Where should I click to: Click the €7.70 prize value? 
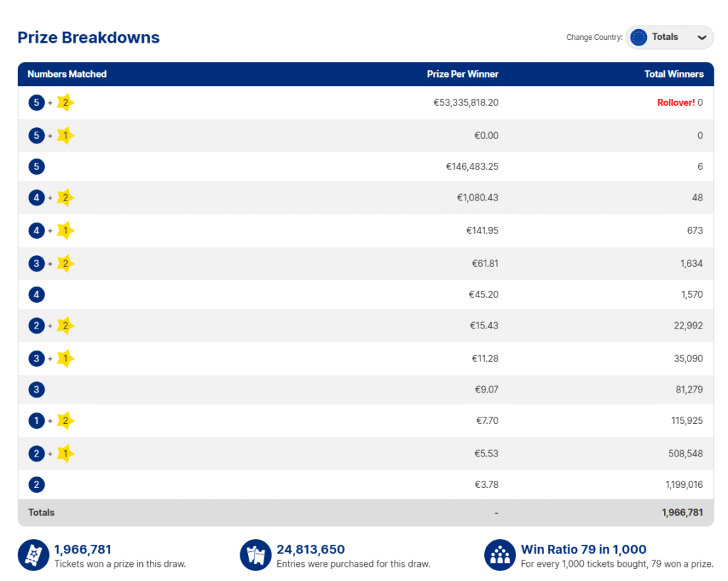click(x=487, y=421)
